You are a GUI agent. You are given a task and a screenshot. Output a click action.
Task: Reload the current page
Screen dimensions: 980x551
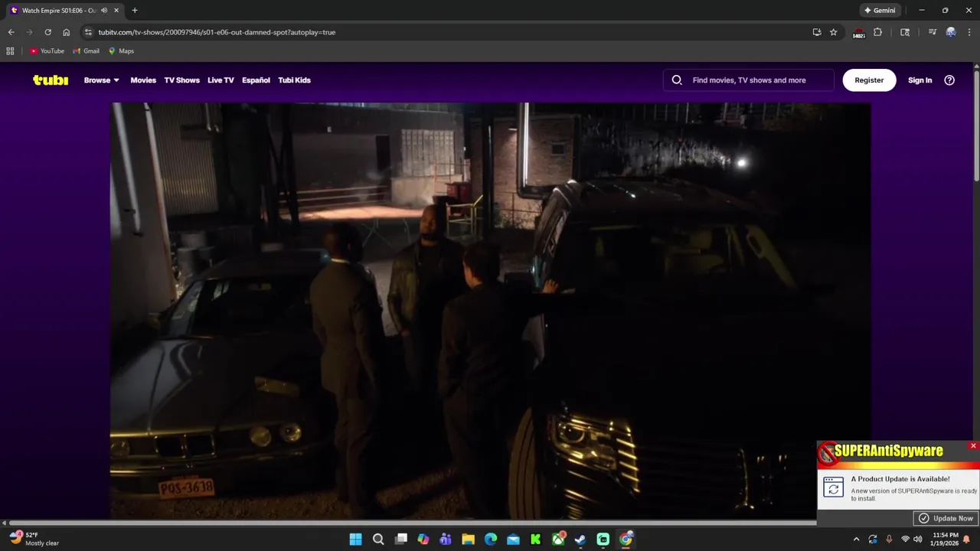point(47,32)
